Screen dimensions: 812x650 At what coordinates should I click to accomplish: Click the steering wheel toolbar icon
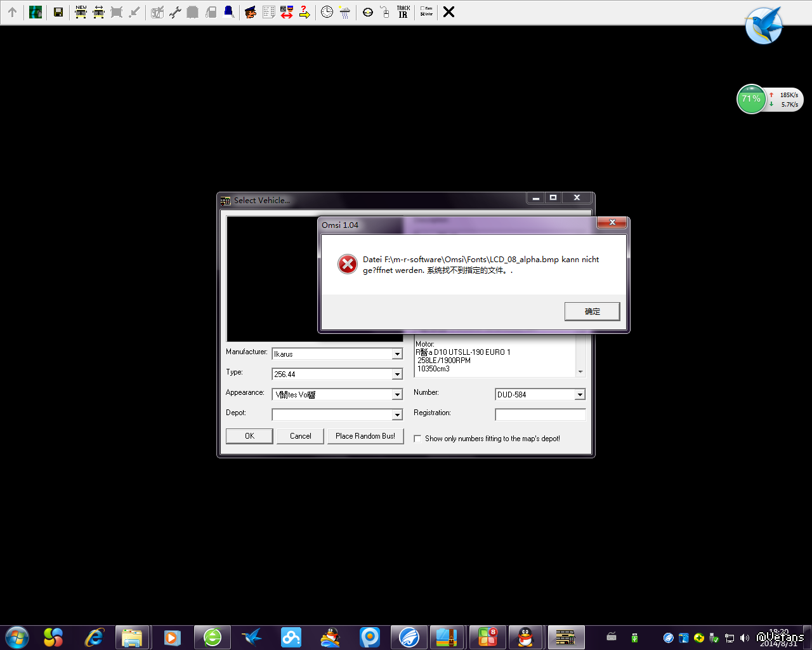point(368,12)
